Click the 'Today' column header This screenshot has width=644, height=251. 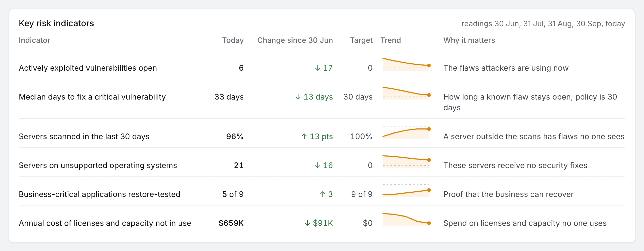tap(233, 40)
